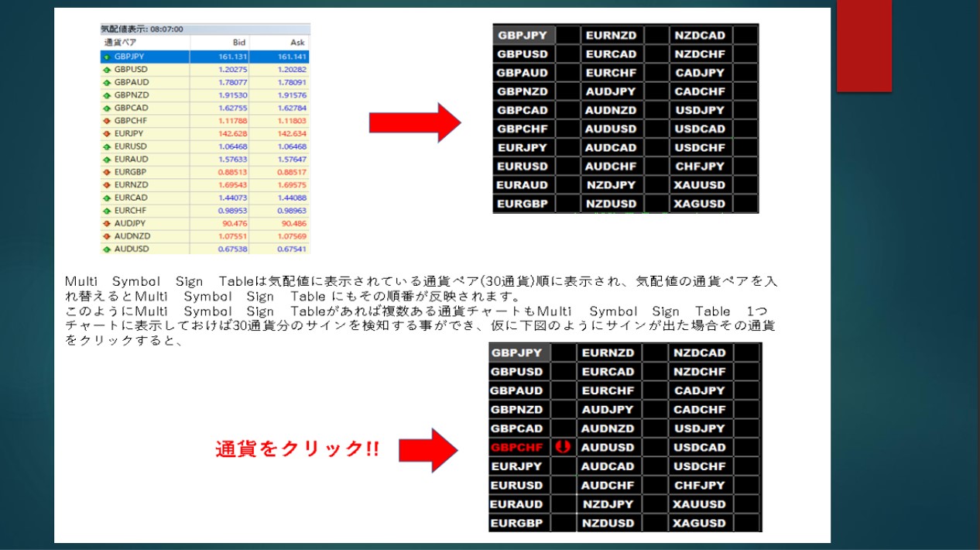980x550 pixels.
Task: Click the red 通貨をクリック!! label
Action: pos(297,449)
